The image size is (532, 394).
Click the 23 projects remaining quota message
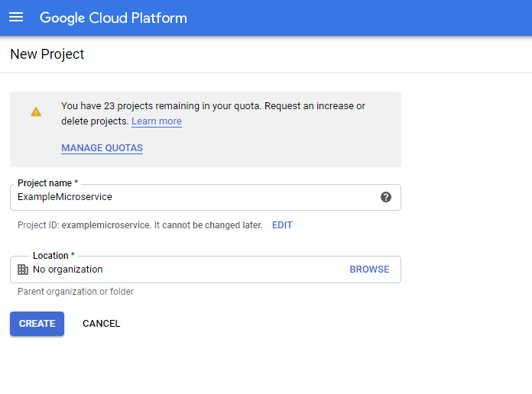pyautogui.click(x=212, y=106)
